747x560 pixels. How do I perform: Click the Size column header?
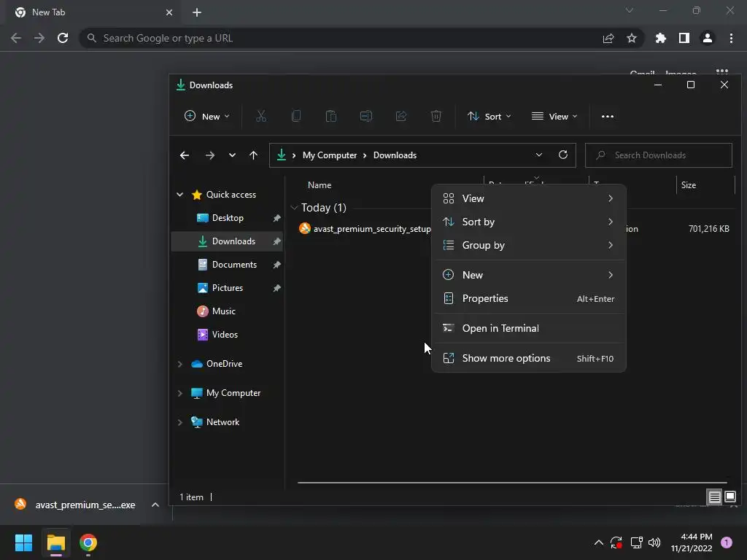[x=689, y=184]
